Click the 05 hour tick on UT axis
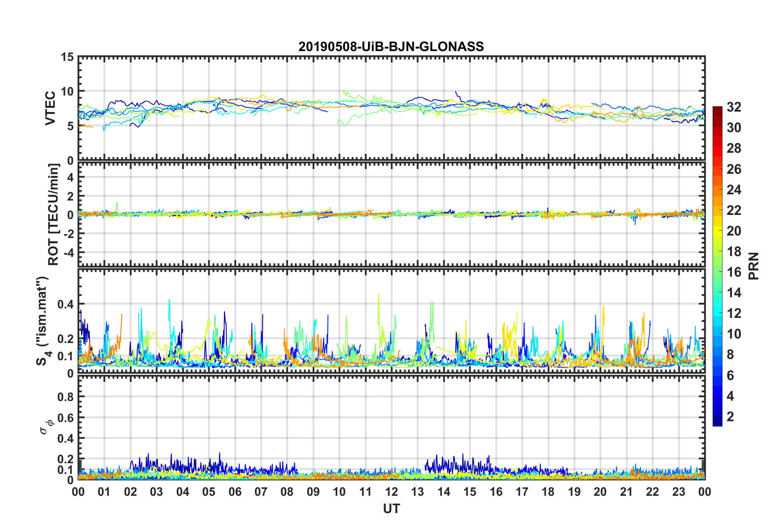783x532 pixels. pos(209,492)
